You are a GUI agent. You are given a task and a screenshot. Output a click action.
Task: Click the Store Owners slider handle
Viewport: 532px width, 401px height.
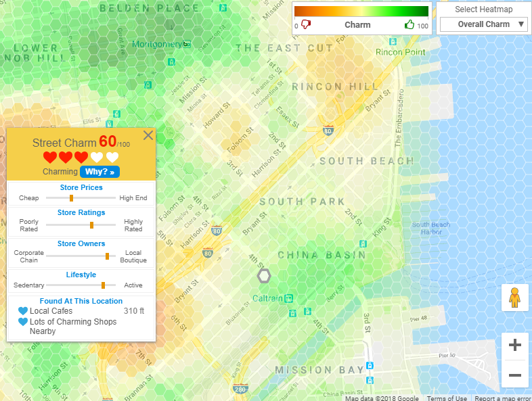[x=107, y=256]
